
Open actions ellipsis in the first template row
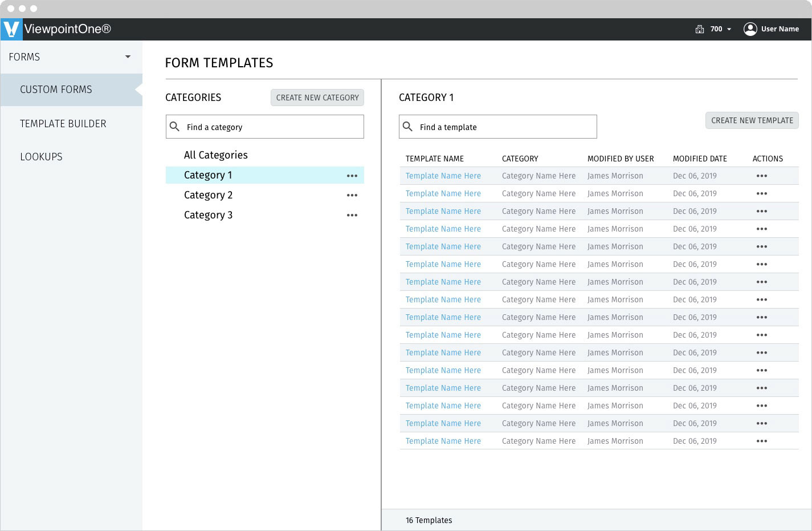[762, 176]
